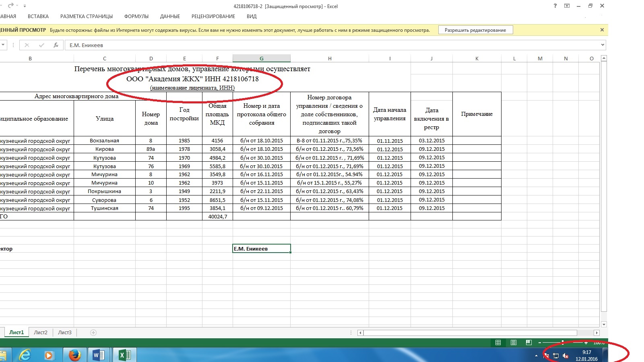644x362 pixels.
Task: Select the street cell Вокзальная
Action: pyautogui.click(x=105, y=141)
